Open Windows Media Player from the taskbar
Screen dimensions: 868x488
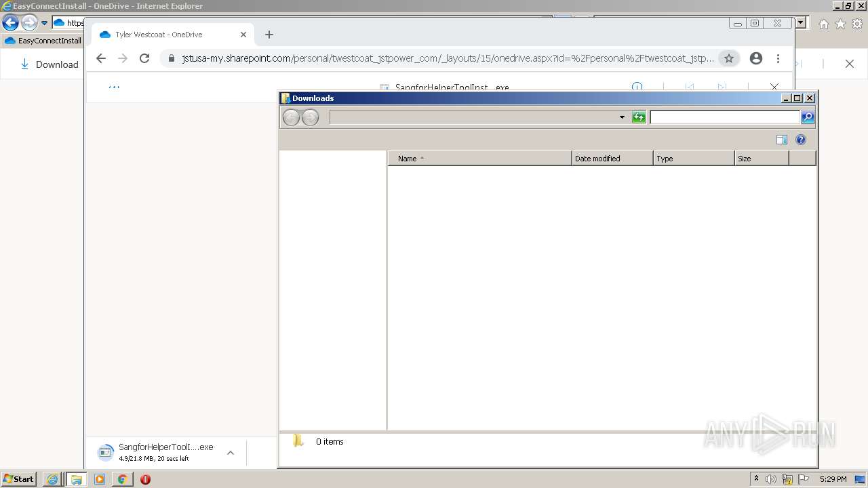coord(100,479)
